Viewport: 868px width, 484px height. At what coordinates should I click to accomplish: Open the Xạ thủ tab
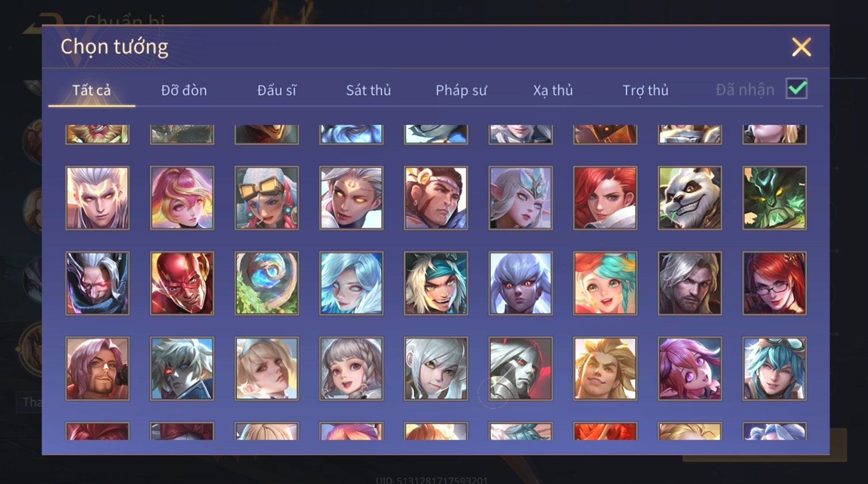[x=553, y=90]
